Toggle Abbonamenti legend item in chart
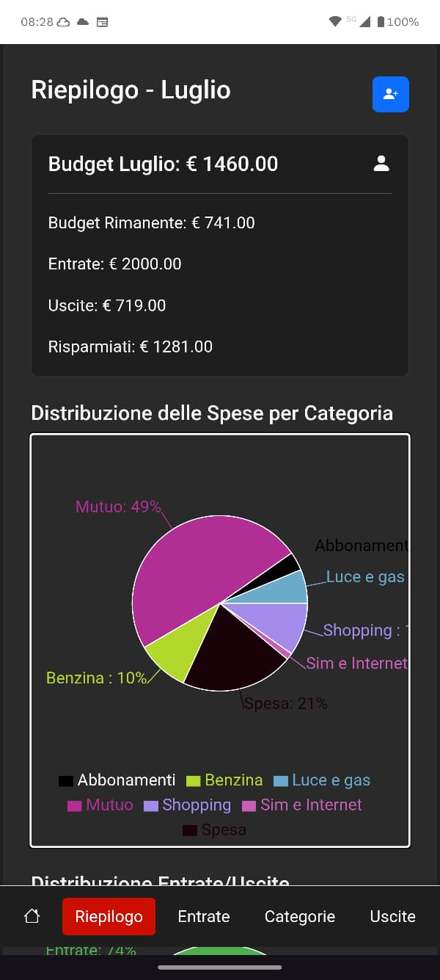 [117, 780]
